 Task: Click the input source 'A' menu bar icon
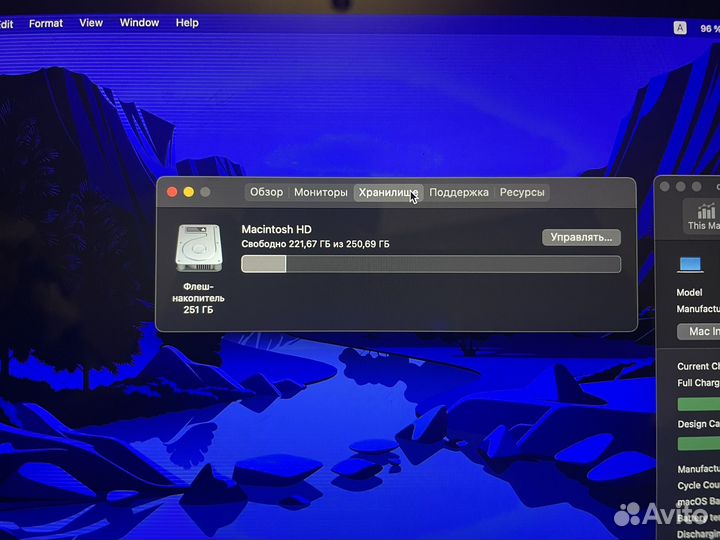pos(680,28)
